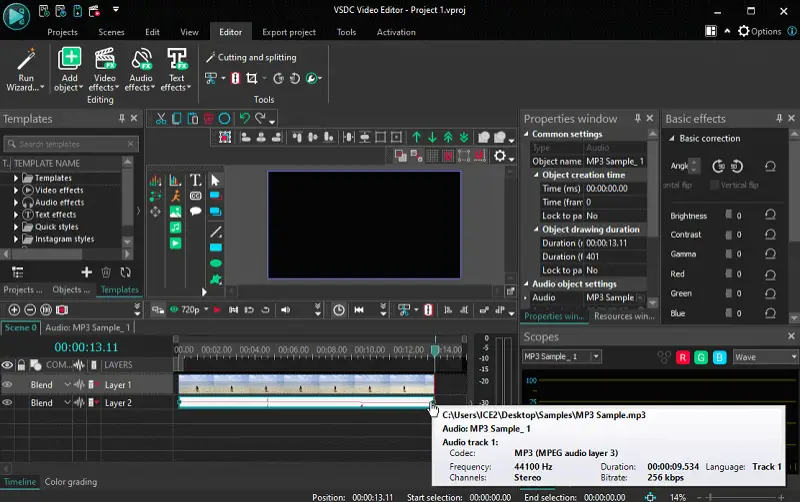Image resolution: width=800 pixels, height=502 pixels.
Task: Click the single green up arrow order icon
Action: pos(416,137)
